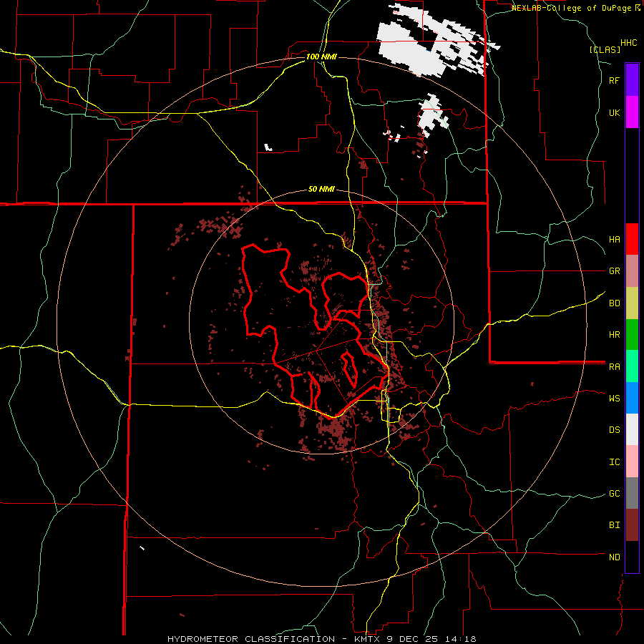Click the 'GR' legend label

[x=614, y=271]
